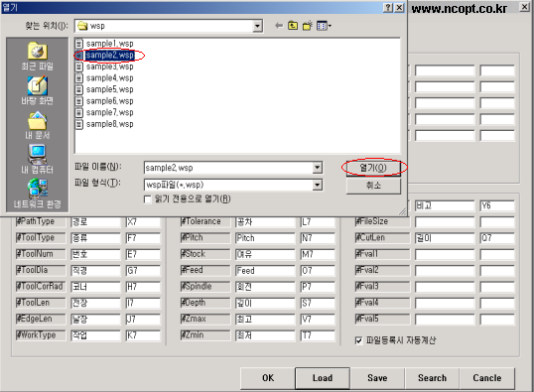Click the #CutLen name field (길이)
Screen dimensions: 534x392
click(445, 238)
